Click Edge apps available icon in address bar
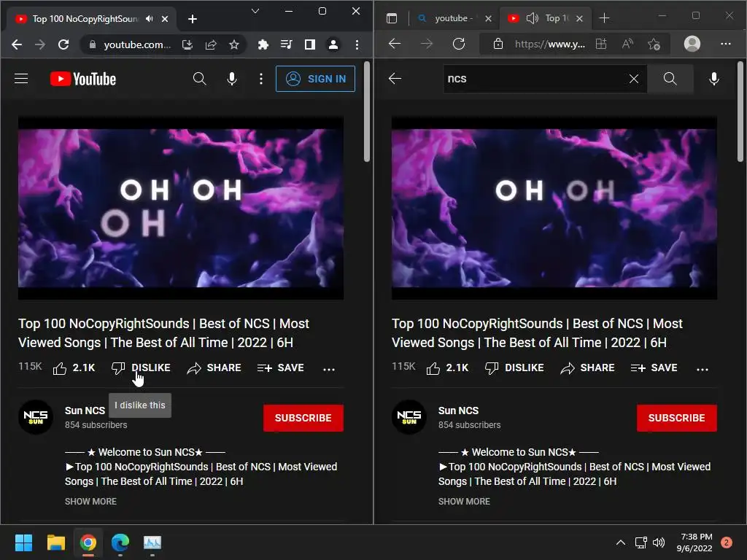The image size is (747, 560). [x=601, y=44]
